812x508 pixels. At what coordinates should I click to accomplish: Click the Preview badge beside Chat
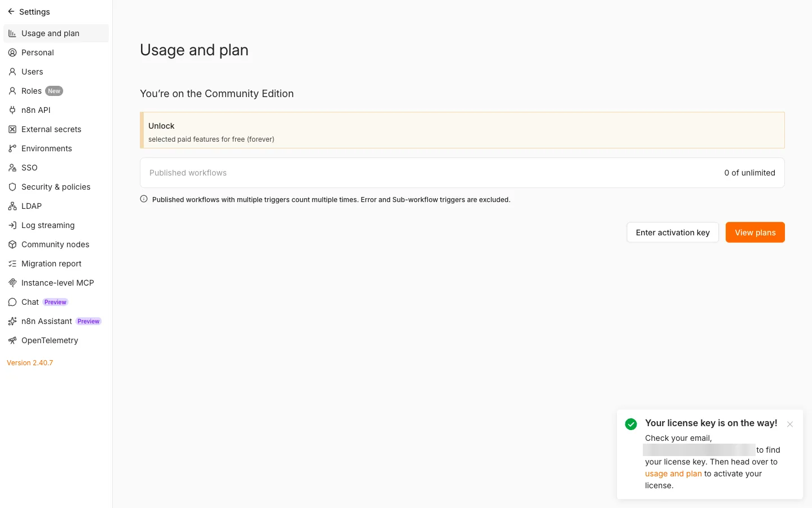[55, 302]
